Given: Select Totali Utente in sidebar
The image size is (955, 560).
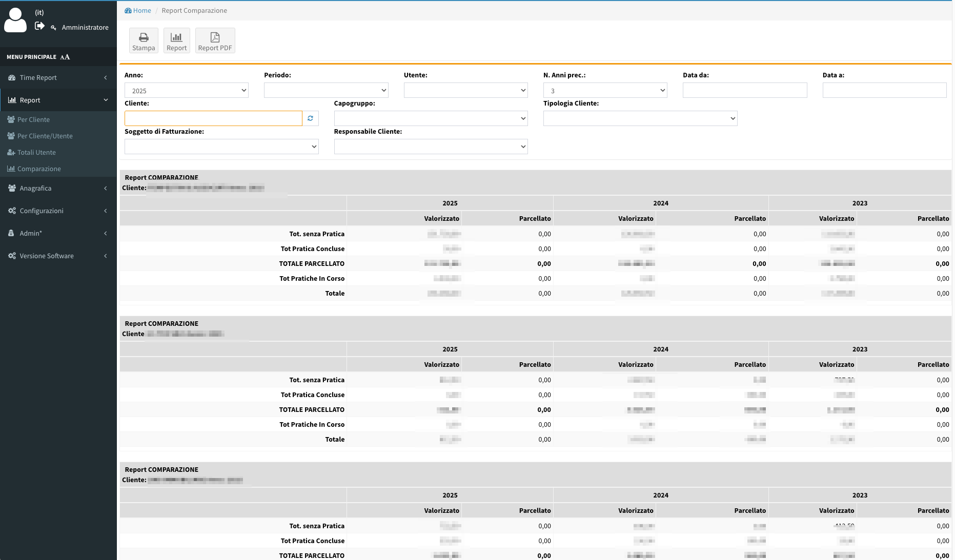Looking at the screenshot, I should coord(36,153).
